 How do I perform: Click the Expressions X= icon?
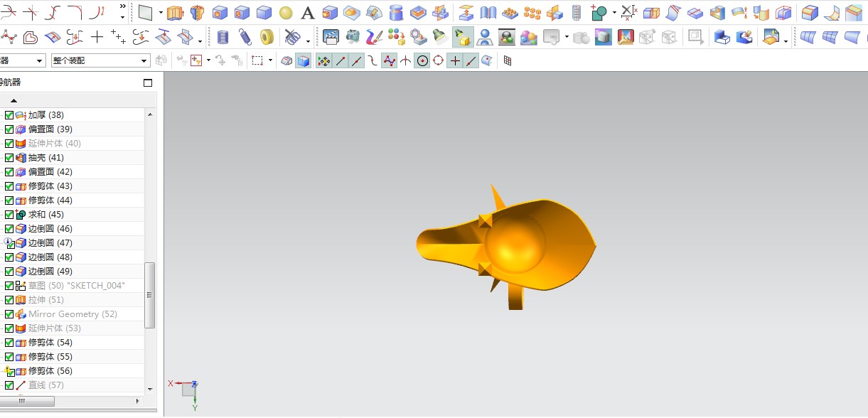pyautogui.click(x=628, y=12)
